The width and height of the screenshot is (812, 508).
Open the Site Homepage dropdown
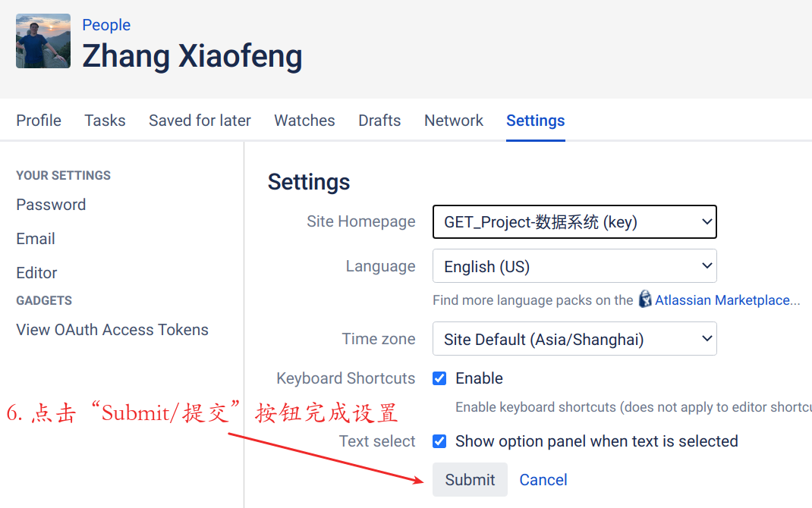[574, 222]
